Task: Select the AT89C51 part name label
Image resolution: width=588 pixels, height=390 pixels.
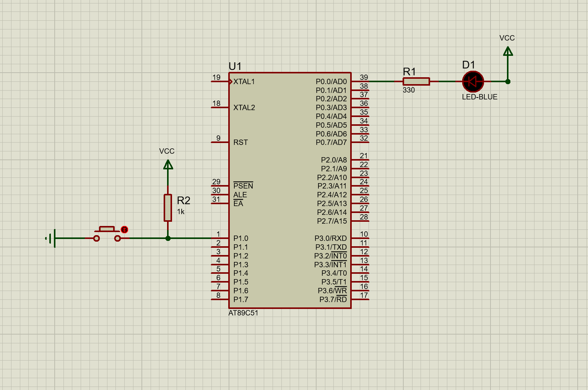Action: (243, 313)
